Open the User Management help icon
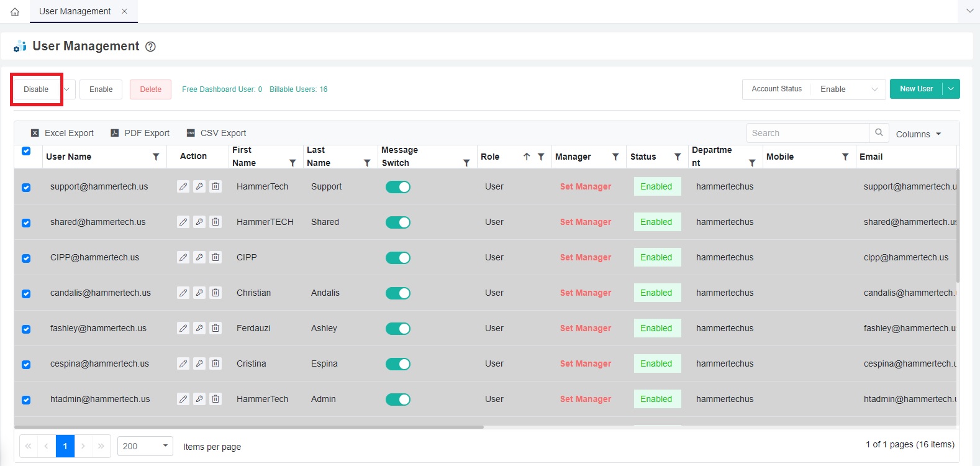980x466 pixels. coord(150,47)
